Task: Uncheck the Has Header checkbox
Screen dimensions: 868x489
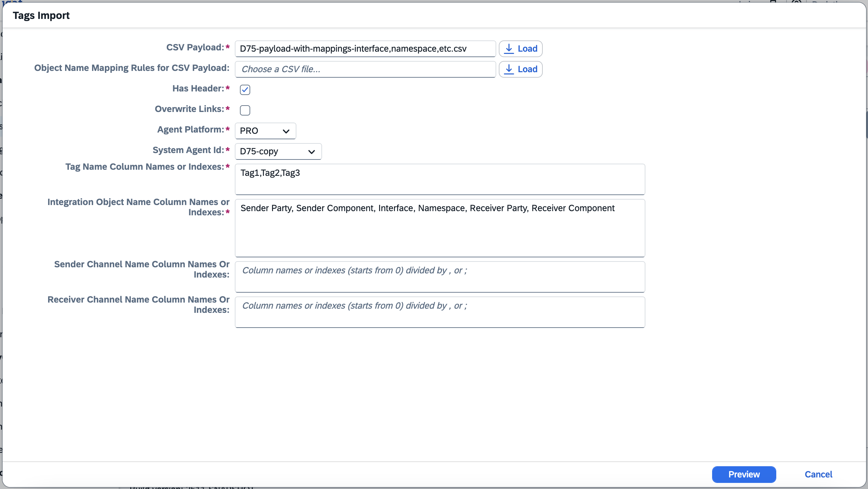Action: (x=245, y=90)
